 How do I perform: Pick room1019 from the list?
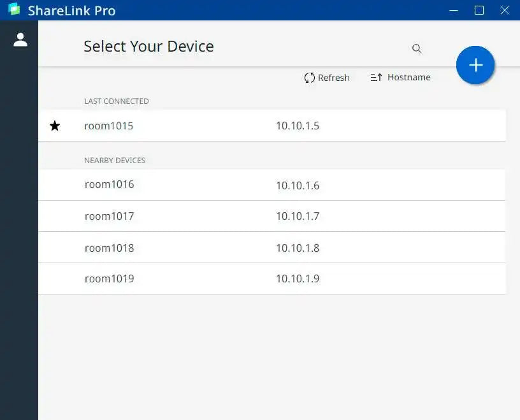point(109,279)
